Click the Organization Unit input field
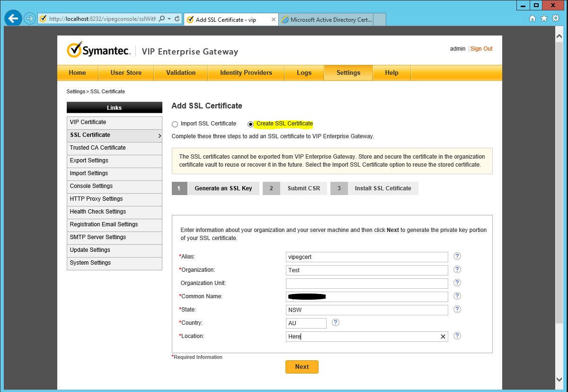 tap(367, 284)
